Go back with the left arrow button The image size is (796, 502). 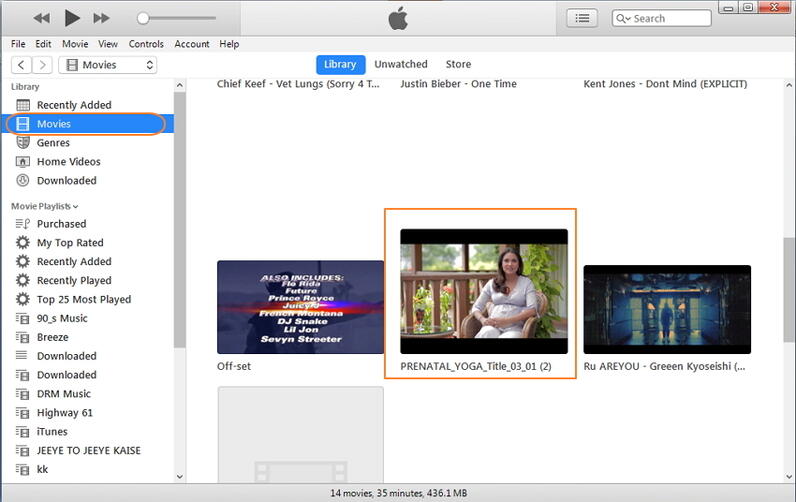[21, 65]
